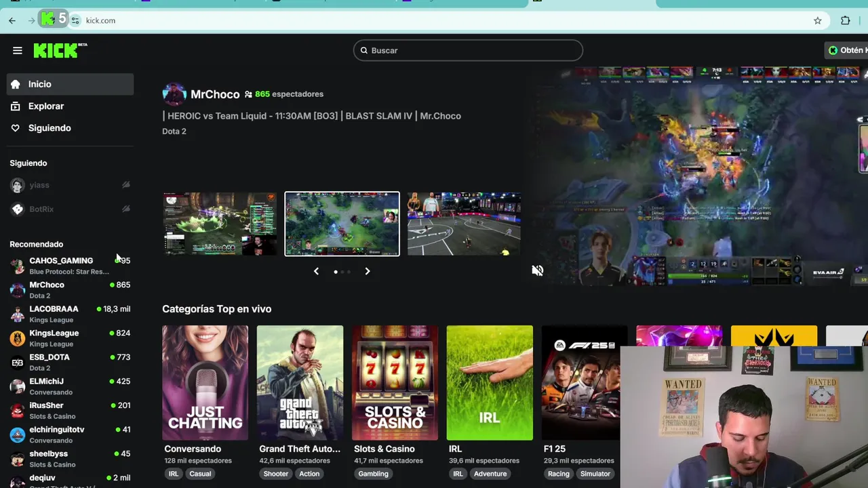Click Categorías Top en vivo heading

[217, 309]
